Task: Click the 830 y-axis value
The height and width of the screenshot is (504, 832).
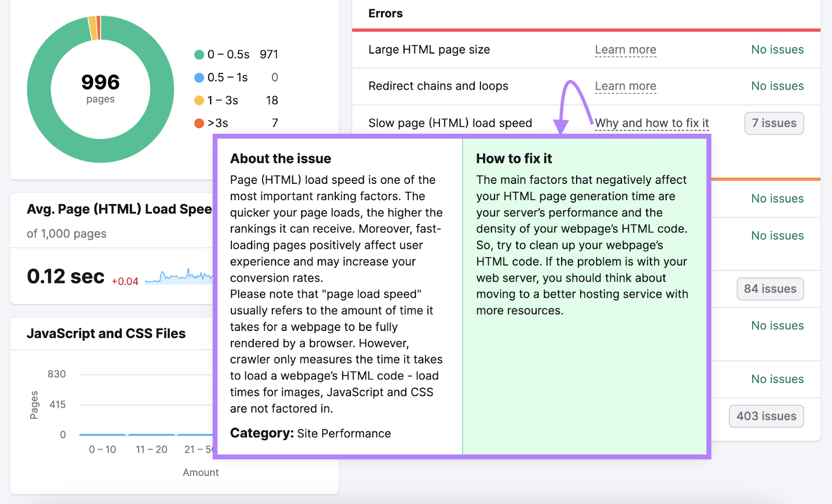Action: (57, 374)
